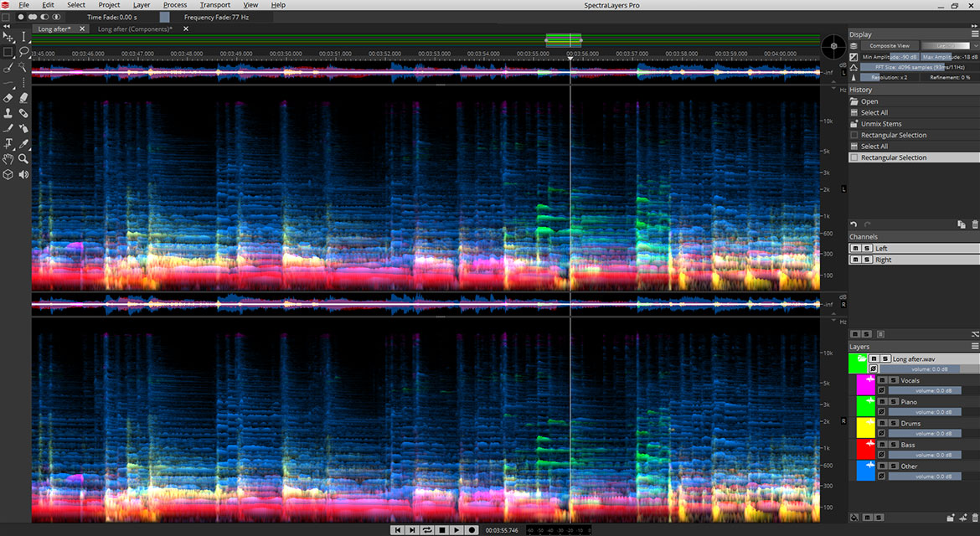Solo the Drums layer
The image size is (980, 536).
click(893, 423)
